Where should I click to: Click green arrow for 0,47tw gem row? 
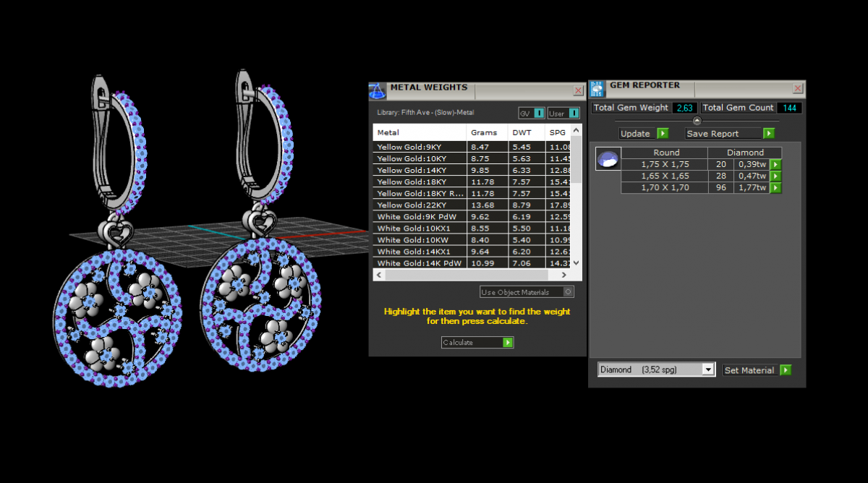775,176
